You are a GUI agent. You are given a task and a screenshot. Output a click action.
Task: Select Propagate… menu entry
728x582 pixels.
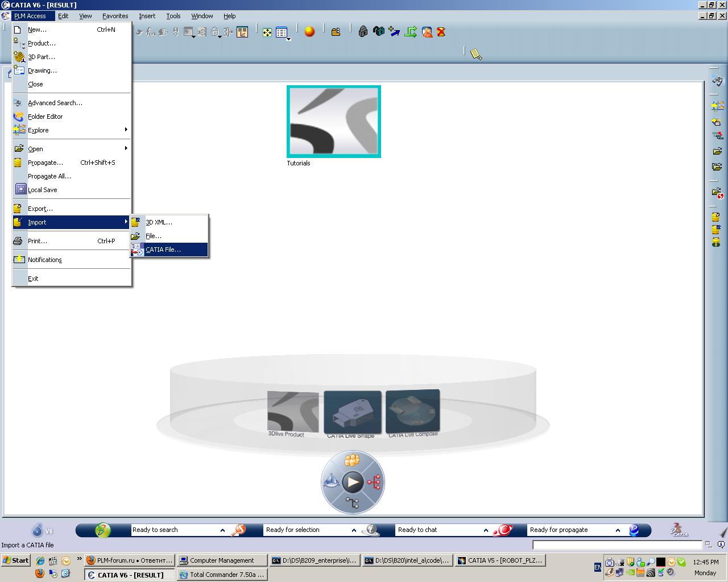click(72, 163)
